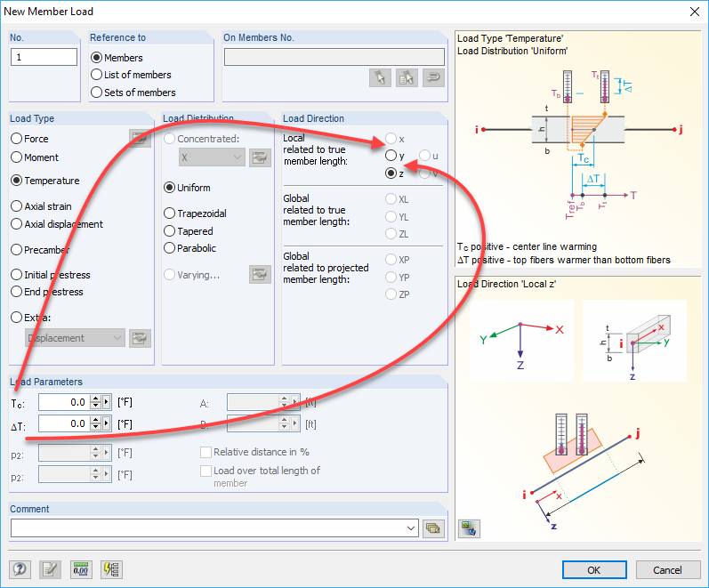Open the units and decimal places icon
The width and height of the screenshot is (709, 588).
81,569
